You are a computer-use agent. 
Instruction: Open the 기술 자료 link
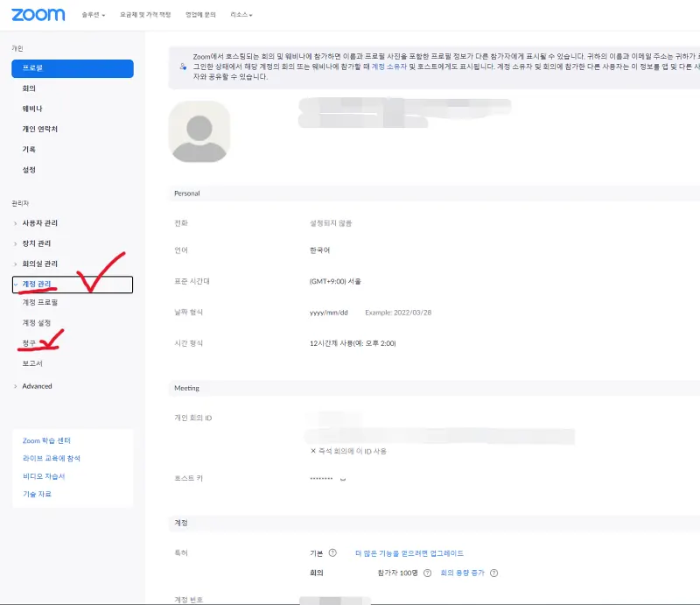pyautogui.click(x=37, y=494)
